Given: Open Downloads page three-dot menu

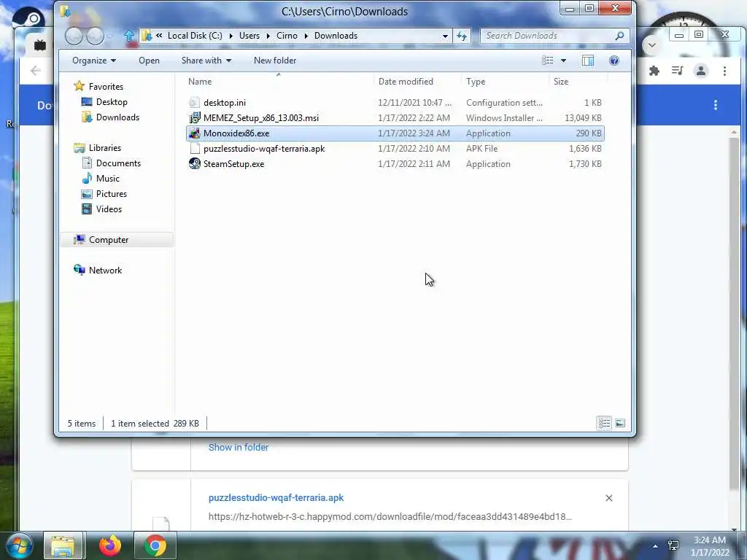Looking at the screenshot, I should click(715, 105).
